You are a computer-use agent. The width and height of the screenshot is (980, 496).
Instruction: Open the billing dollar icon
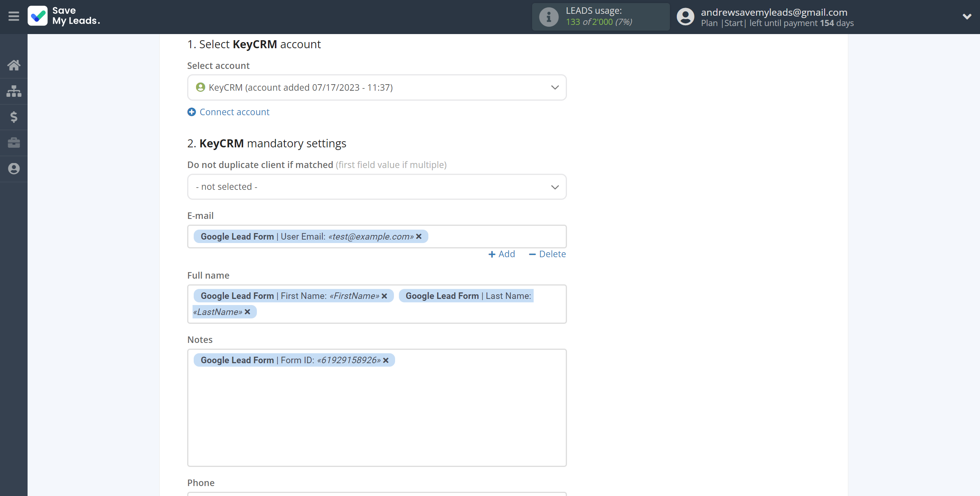pyautogui.click(x=14, y=117)
